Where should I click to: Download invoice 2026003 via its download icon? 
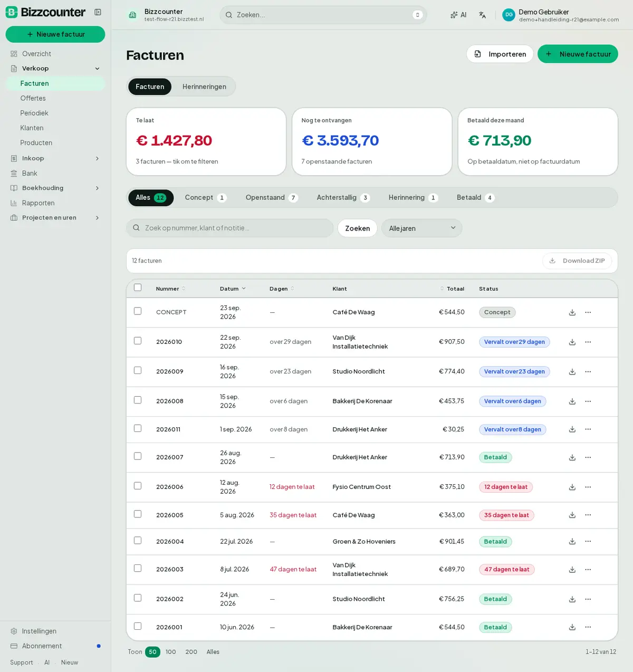coord(572,570)
